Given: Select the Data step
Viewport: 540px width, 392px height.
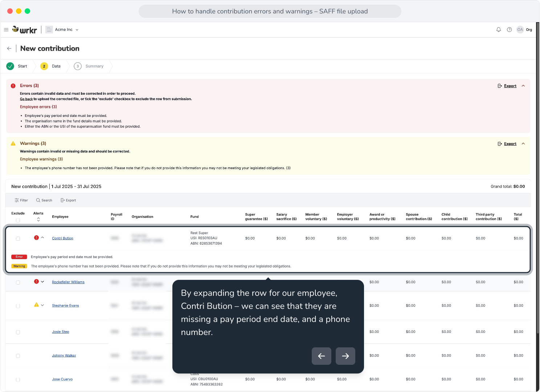Looking at the screenshot, I should click(x=50, y=66).
